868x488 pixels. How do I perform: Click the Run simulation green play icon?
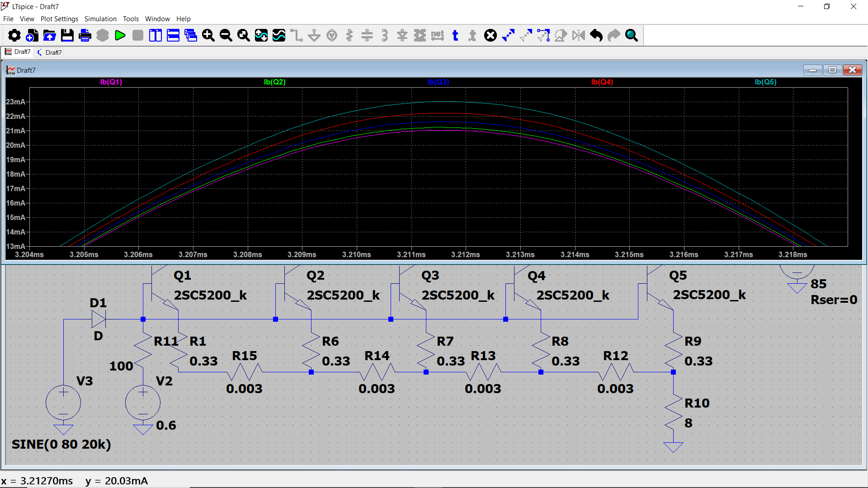(120, 35)
